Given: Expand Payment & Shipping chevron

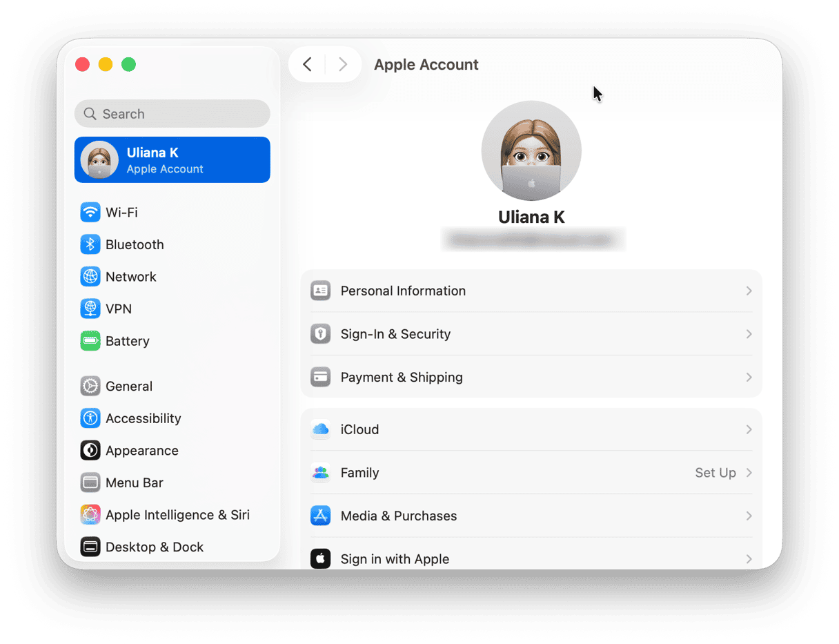Looking at the screenshot, I should pos(749,378).
